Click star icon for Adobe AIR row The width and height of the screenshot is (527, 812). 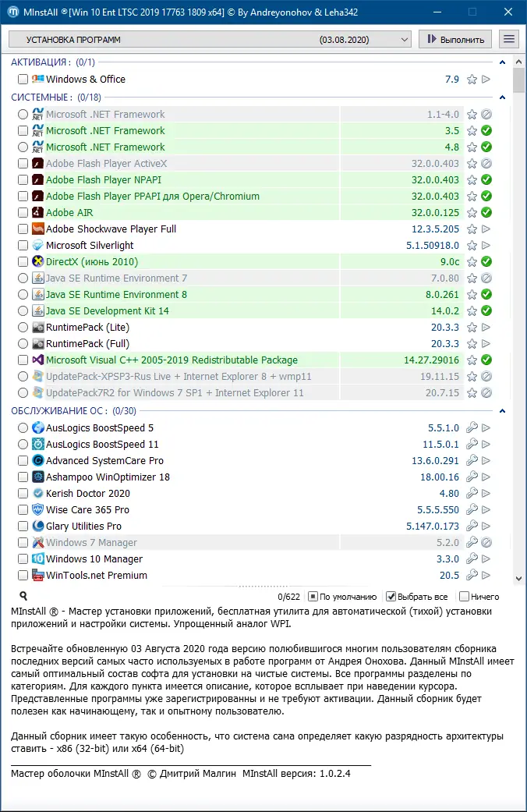(472, 212)
